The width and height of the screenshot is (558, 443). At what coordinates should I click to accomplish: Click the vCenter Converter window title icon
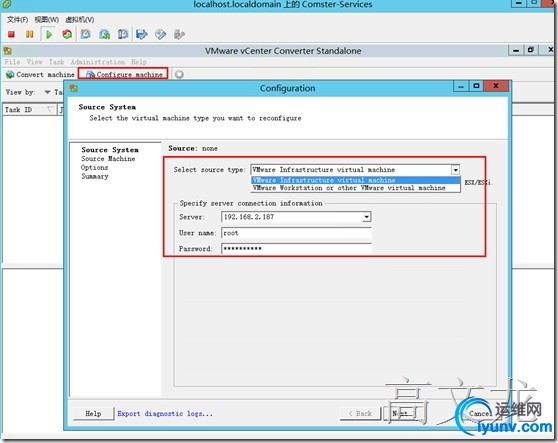pyautogui.click(x=8, y=51)
